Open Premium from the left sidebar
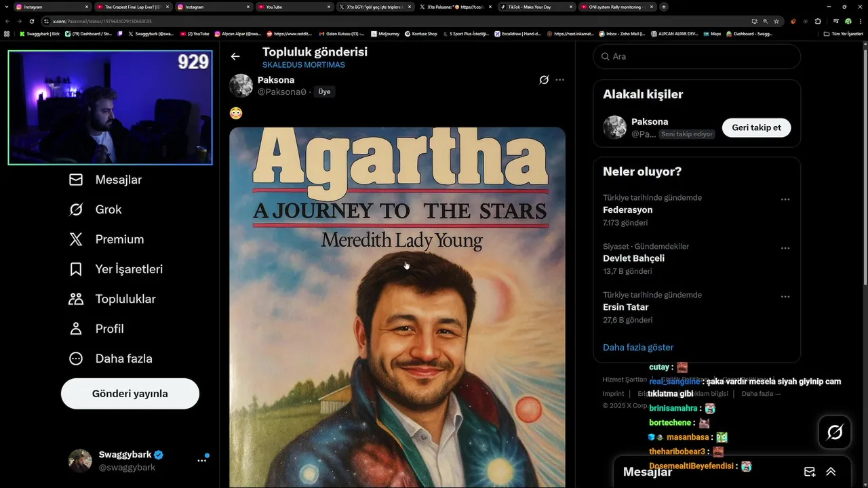The height and width of the screenshot is (488, 868). point(106,239)
